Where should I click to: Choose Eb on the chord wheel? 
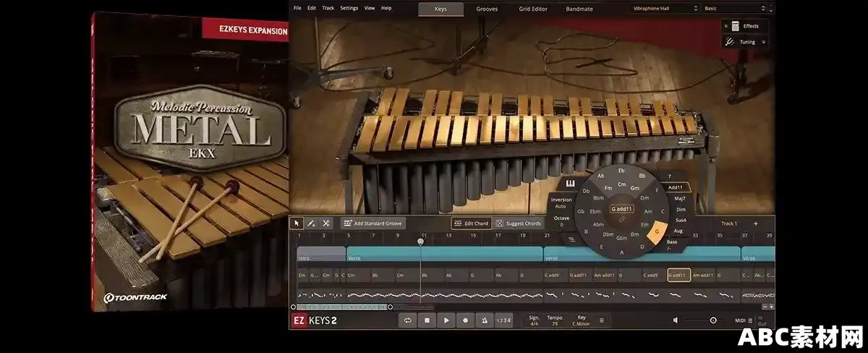coord(621,171)
